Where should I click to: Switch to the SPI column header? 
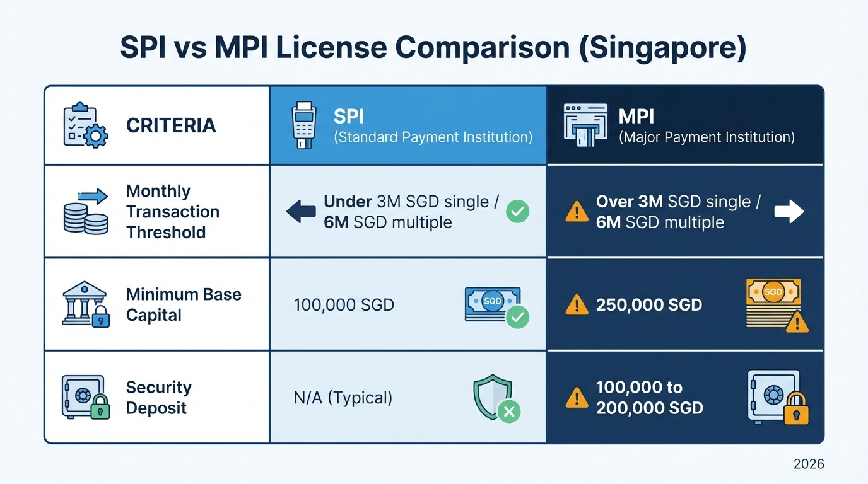(408, 124)
